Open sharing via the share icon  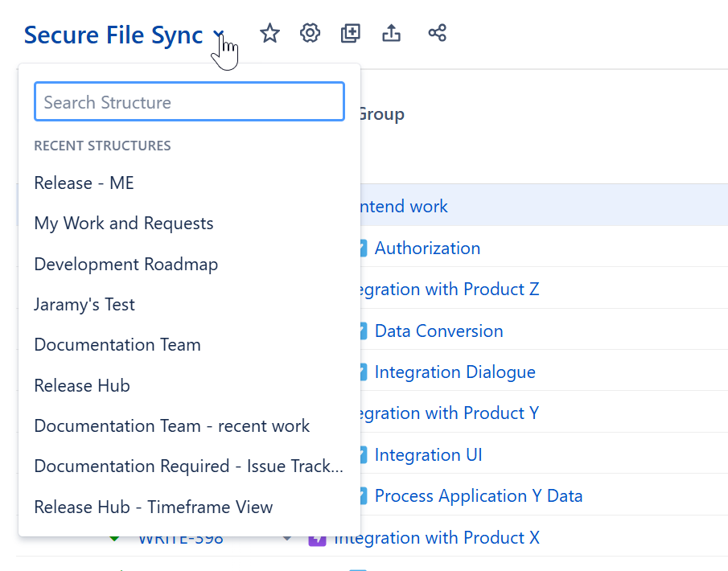pyautogui.click(x=437, y=33)
